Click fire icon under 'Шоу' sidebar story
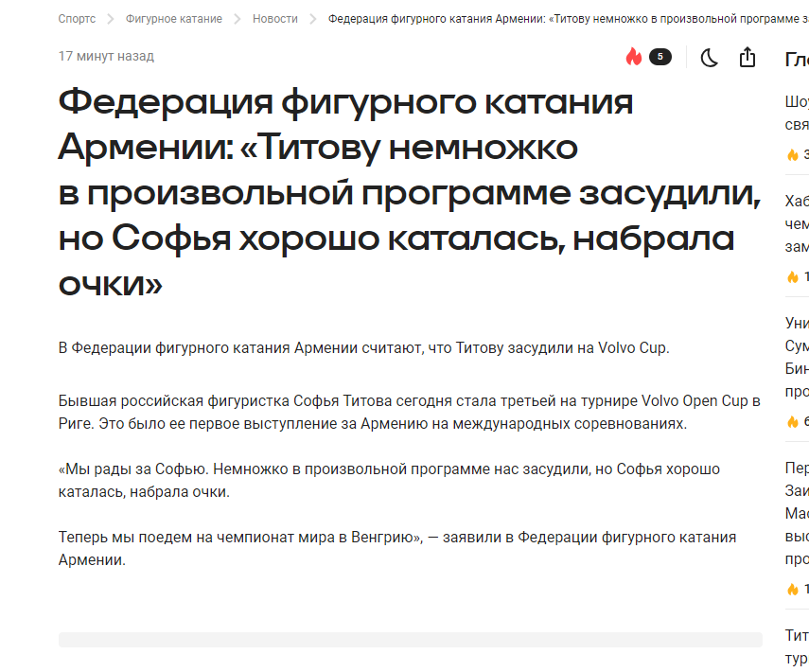Screen dimensions: 809x672 click(793, 154)
